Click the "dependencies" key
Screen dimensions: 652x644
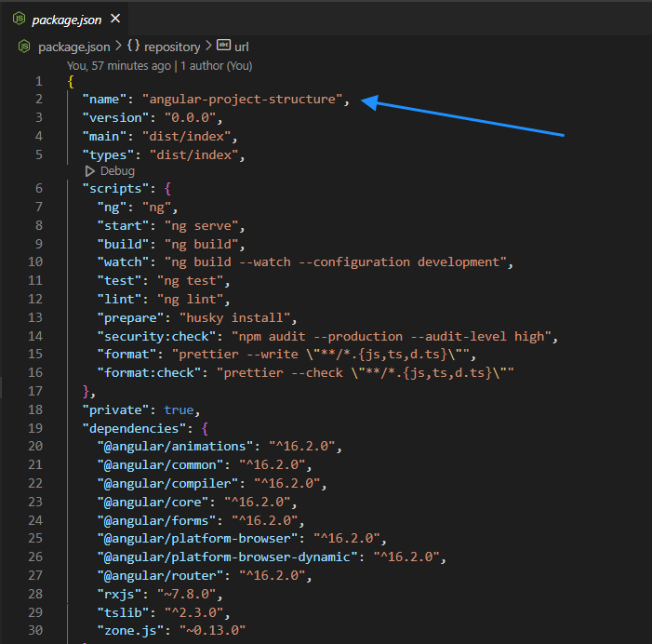tap(134, 429)
